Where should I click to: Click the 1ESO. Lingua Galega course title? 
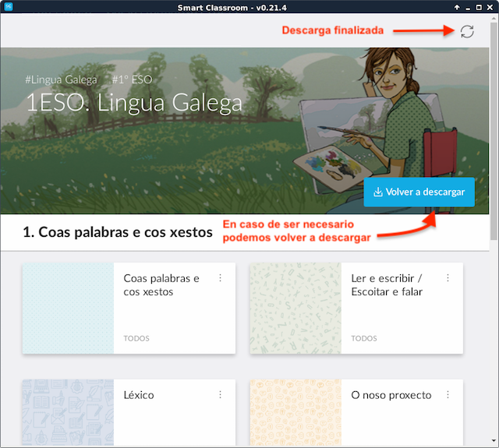[x=134, y=103]
